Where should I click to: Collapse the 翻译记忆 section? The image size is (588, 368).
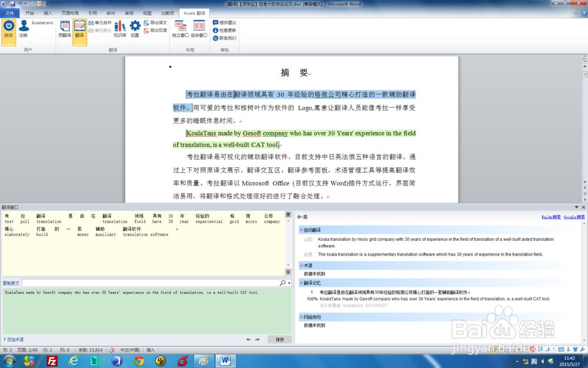pos(301,283)
